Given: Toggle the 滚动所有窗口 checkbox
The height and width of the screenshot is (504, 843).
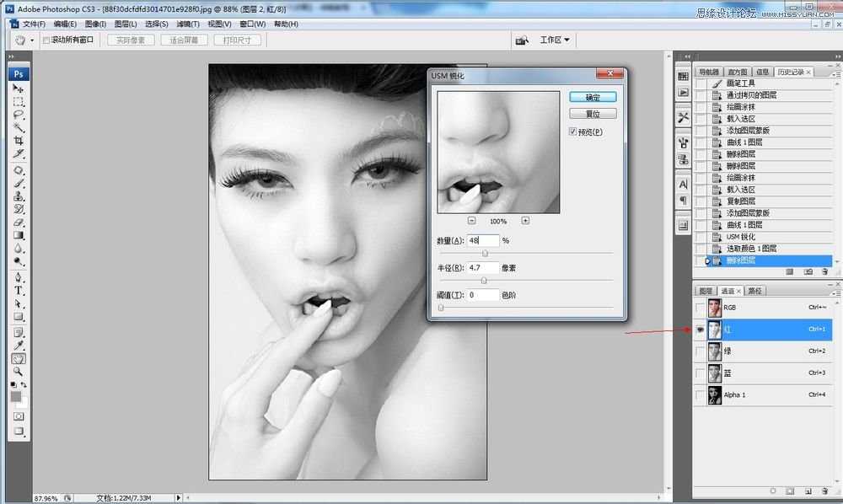Looking at the screenshot, I should [46, 40].
